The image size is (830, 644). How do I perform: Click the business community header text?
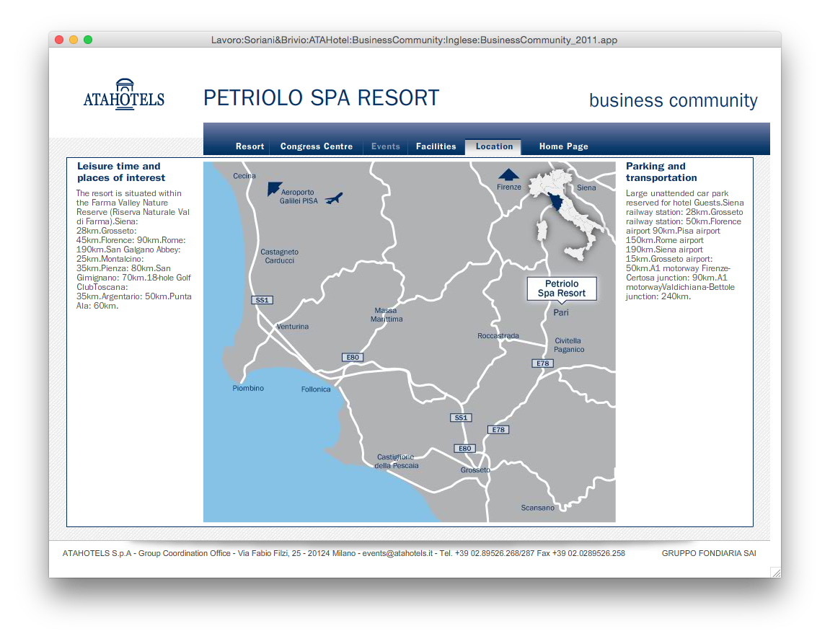tap(674, 100)
